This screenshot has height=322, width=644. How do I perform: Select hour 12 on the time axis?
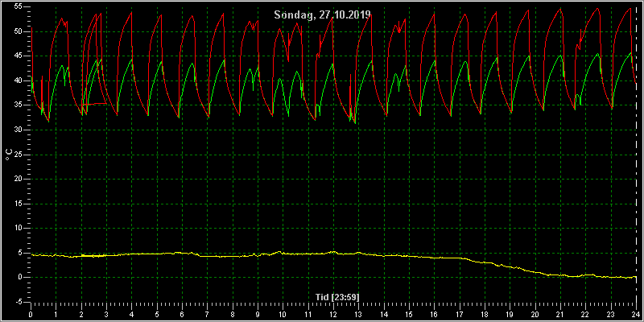pyautogui.click(x=333, y=313)
